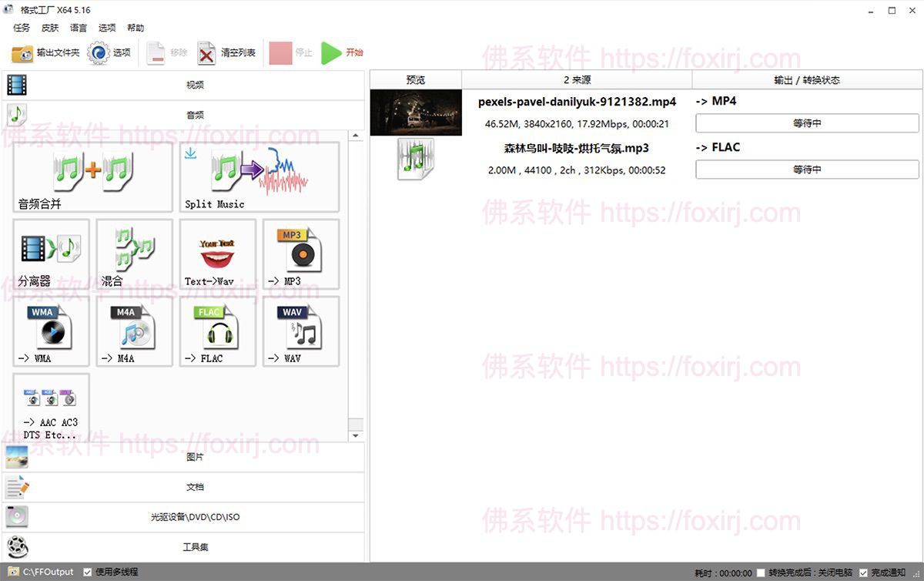
Task: Open the 音频合并 audio joiner tool
Action: (x=92, y=176)
